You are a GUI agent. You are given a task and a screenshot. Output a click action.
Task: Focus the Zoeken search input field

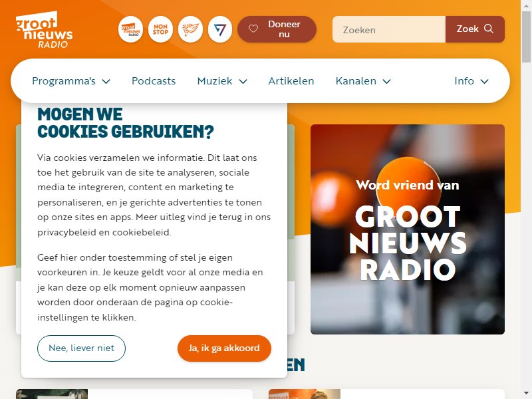pyautogui.click(x=389, y=29)
